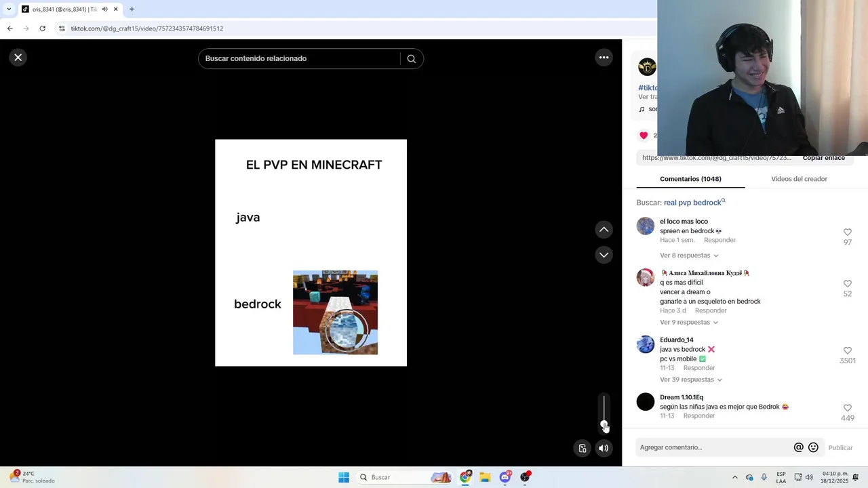Screen dimensions: 868x488
Task: Open Chrome from the taskbar
Action: [x=465, y=477]
